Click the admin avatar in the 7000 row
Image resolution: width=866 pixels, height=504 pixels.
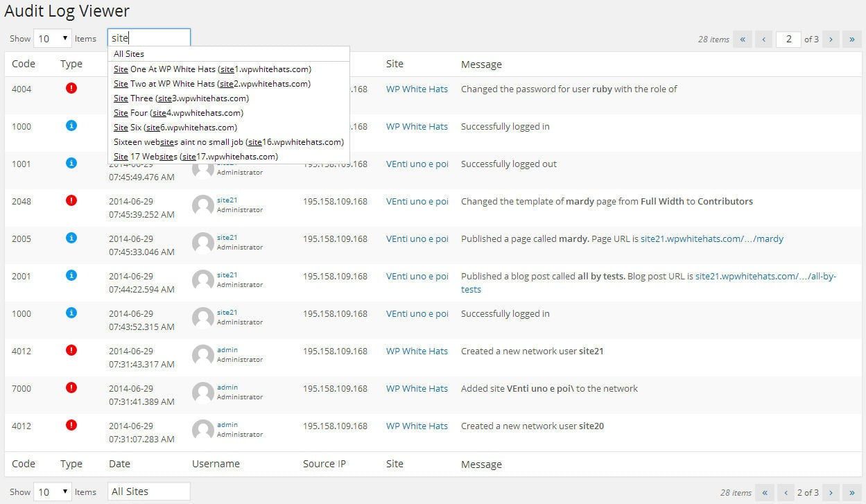tap(202, 392)
